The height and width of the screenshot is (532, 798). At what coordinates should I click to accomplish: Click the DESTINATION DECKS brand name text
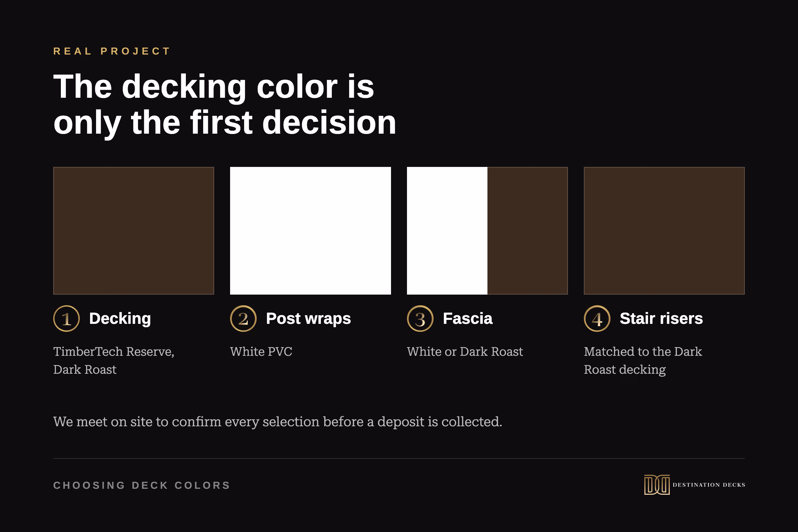point(709,485)
